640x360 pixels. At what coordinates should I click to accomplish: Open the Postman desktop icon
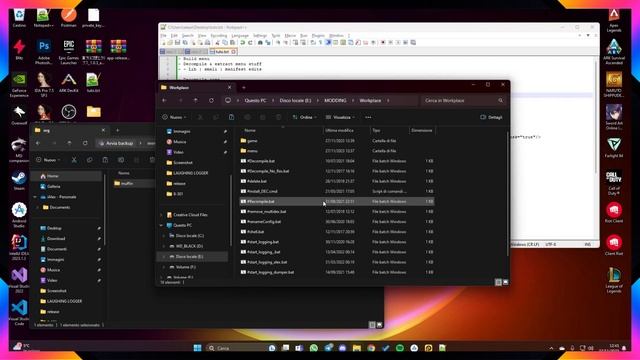click(x=69, y=18)
